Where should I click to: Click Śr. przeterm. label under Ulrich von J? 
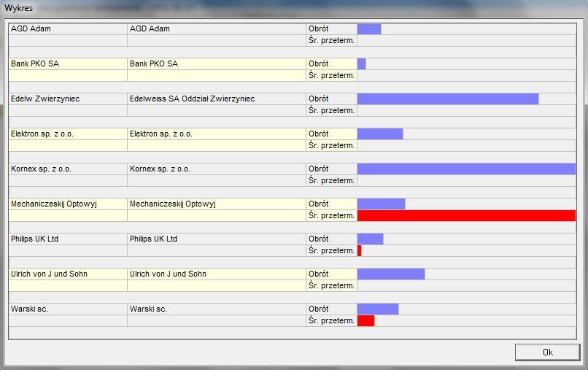(x=331, y=285)
